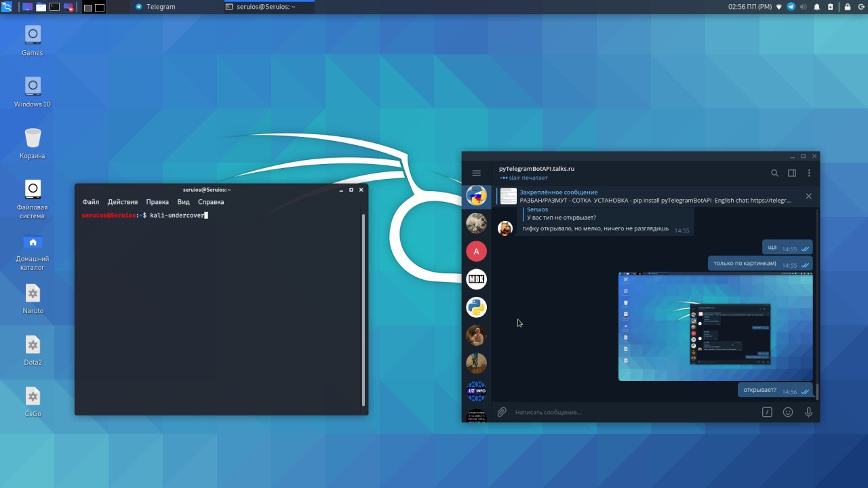Click the Windows 10 desktop icon
The height and width of the screenshot is (488, 868).
(32, 92)
